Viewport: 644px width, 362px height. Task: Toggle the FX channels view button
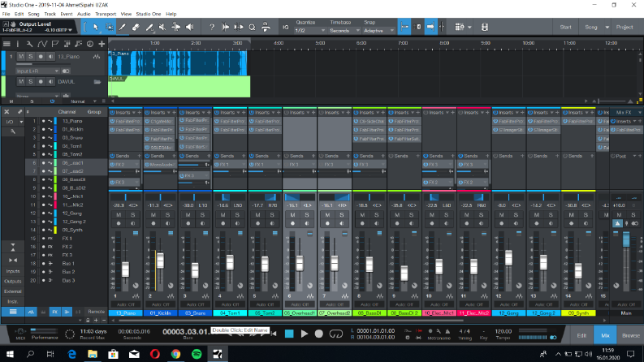pyautogui.click(x=54, y=312)
